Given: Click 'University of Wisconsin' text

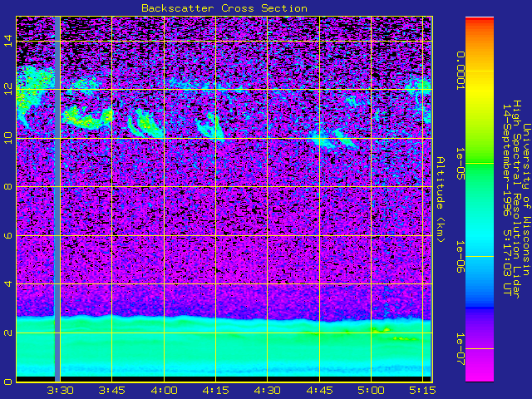Looking at the screenshot, I should tap(526, 199).
